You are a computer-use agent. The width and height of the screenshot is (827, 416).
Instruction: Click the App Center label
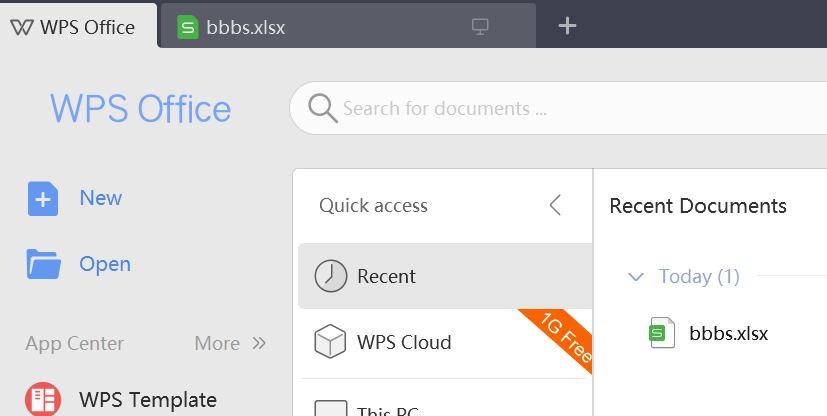click(x=74, y=343)
